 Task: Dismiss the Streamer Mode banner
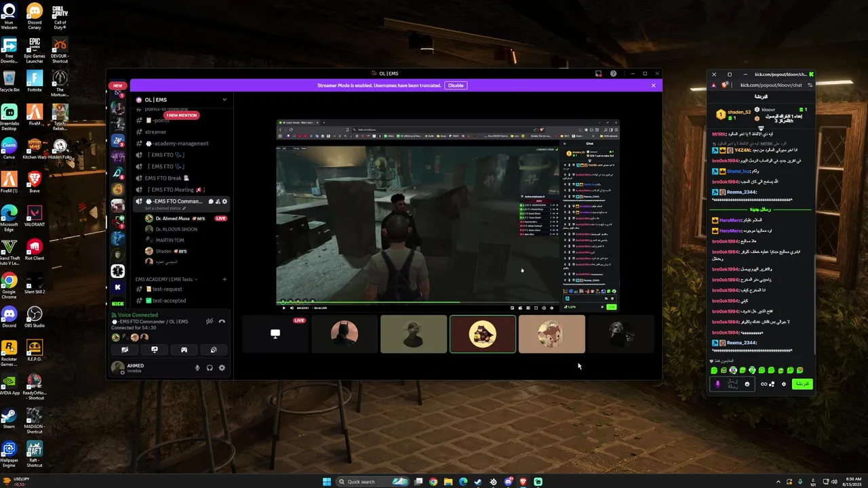click(654, 85)
